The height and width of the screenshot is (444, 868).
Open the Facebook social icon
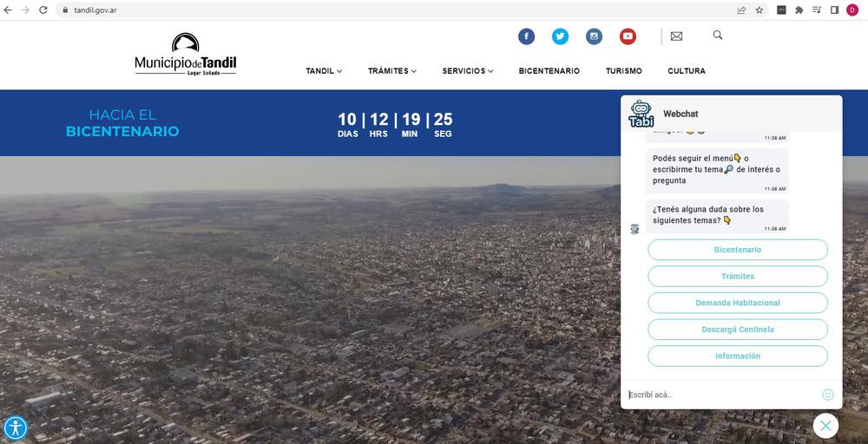pos(527,36)
